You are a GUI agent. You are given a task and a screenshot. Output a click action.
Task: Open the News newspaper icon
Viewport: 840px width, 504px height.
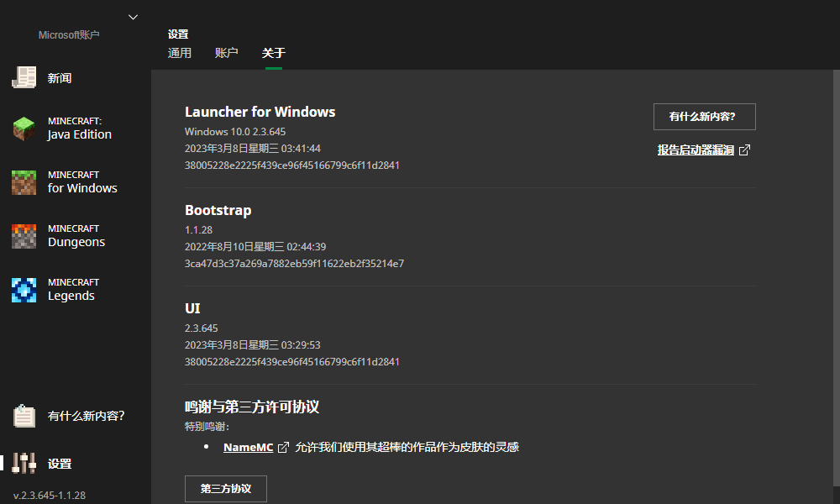[x=24, y=77]
